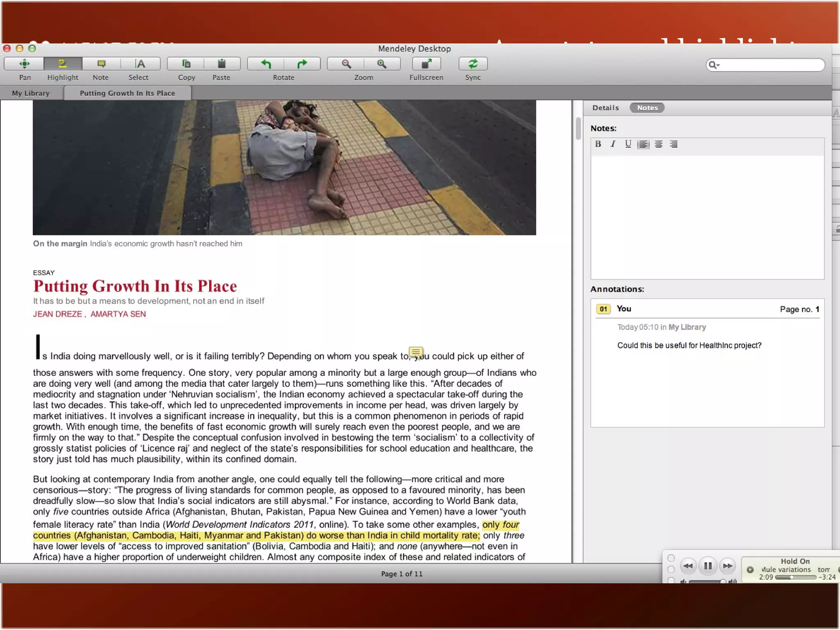The height and width of the screenshot is (630, 840).
Task: Click the Copy toolbar icon
Action: [186, 64]
